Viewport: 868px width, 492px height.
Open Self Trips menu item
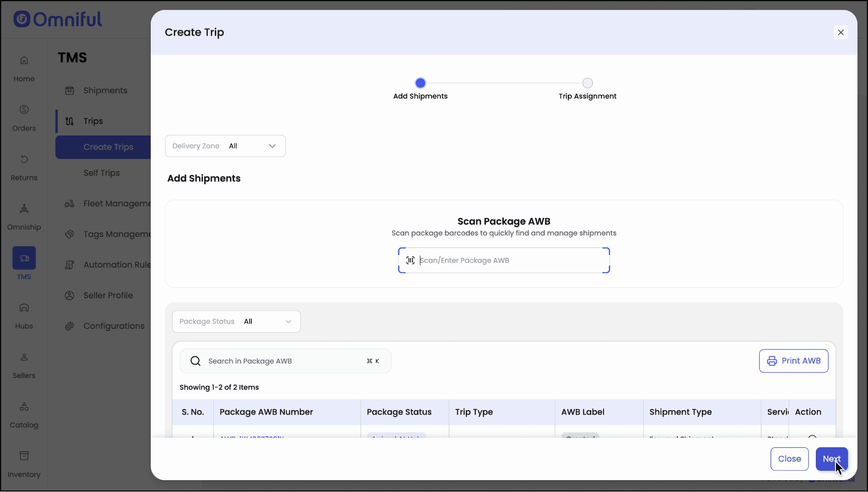101,173
